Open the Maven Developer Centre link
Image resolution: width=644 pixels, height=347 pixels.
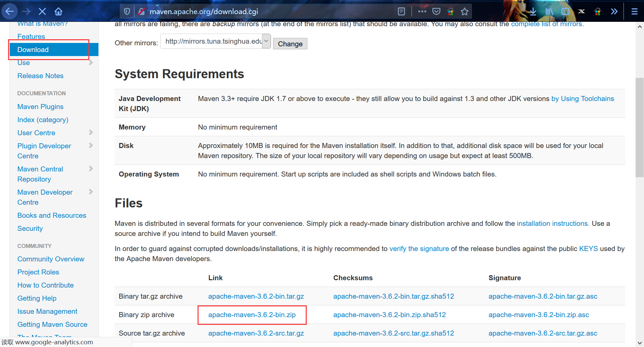coord(45,197)
